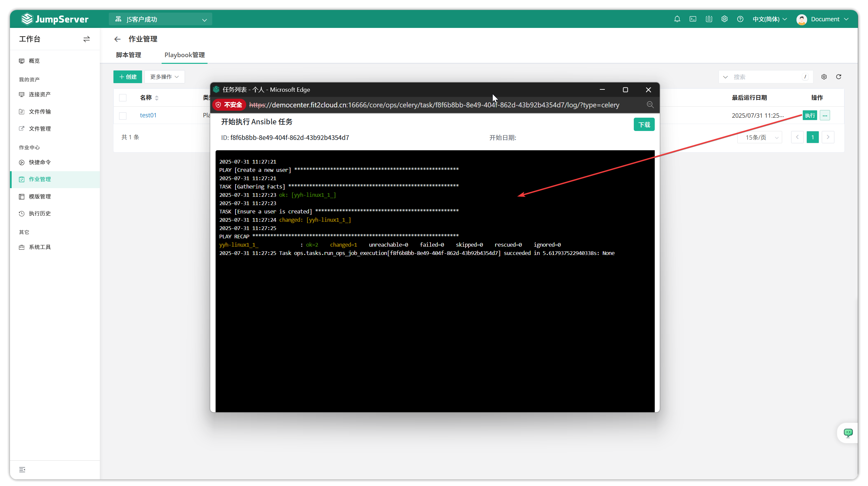Switch view with the workbench swap icon

[87, 39]
